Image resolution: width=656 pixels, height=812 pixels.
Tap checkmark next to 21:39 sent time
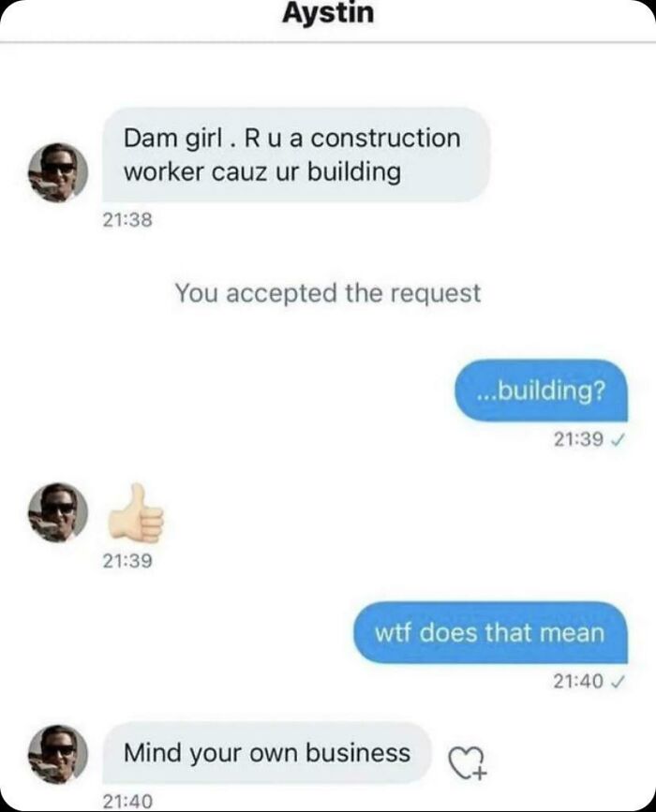coord(618,439)
